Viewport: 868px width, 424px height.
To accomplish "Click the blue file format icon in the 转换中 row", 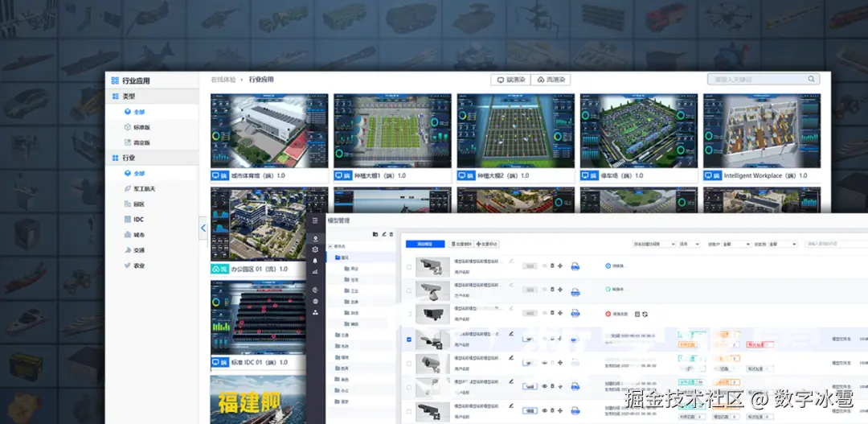I will pos(575,291).
